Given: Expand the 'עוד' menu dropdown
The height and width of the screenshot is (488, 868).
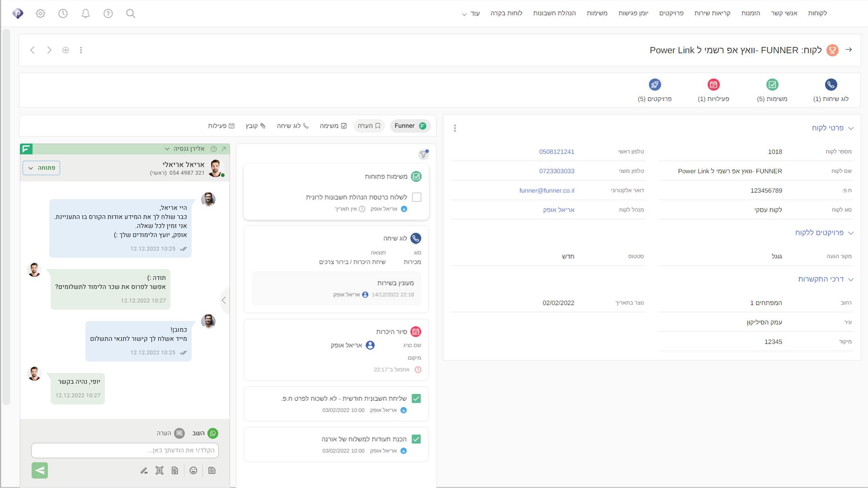Looking at the screenshot, I should click(470, 14).
